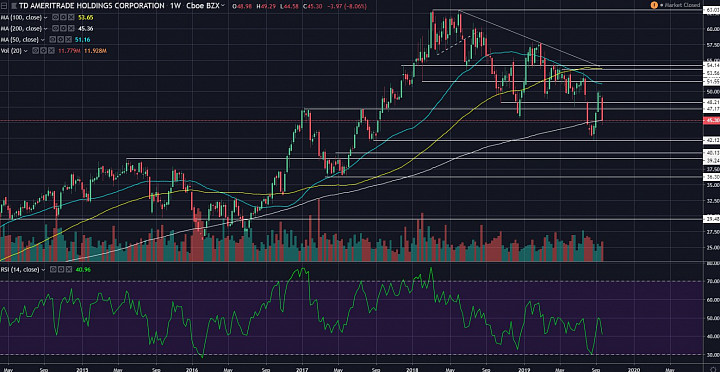Image resolution: width=720 pixels, height=372 pixels.
Task: Select the MA (200, close) legend label
Action: 21,28
